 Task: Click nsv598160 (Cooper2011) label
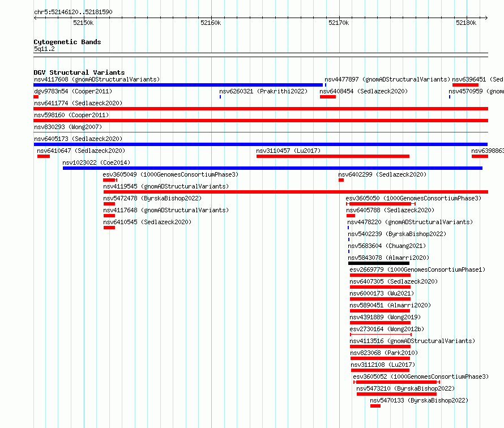[71, 115]
